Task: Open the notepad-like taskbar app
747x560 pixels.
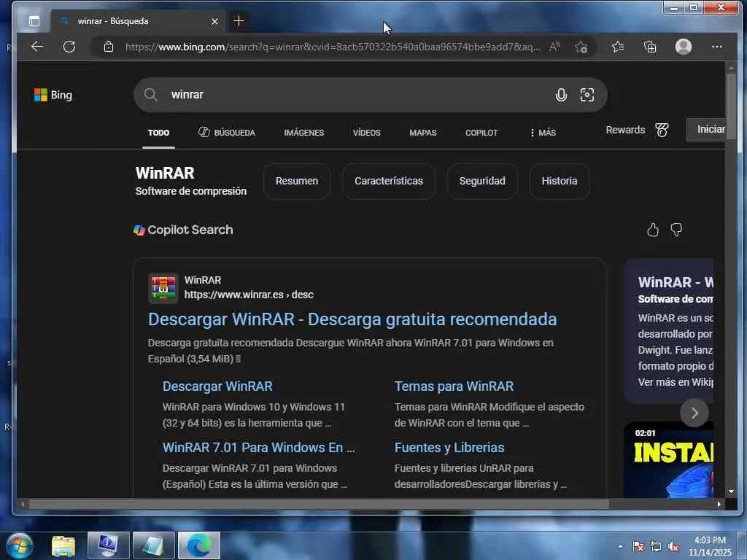Action: coord(153,545)
